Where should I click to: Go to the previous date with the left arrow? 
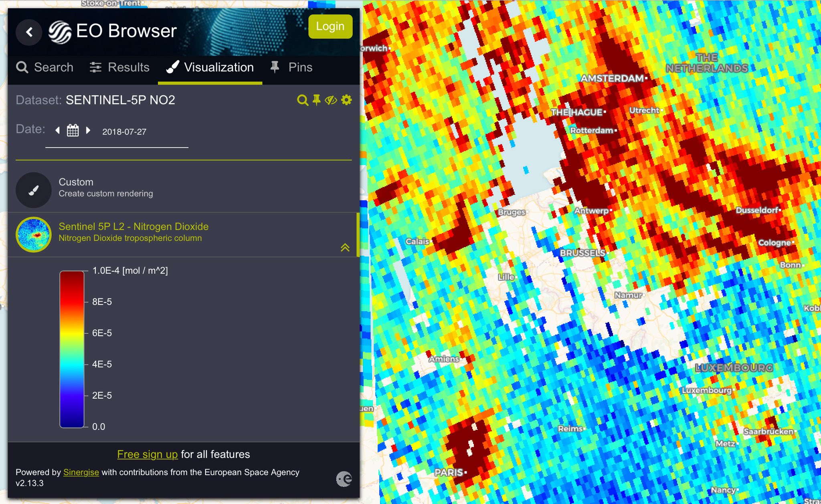click(x=58, y=131)
